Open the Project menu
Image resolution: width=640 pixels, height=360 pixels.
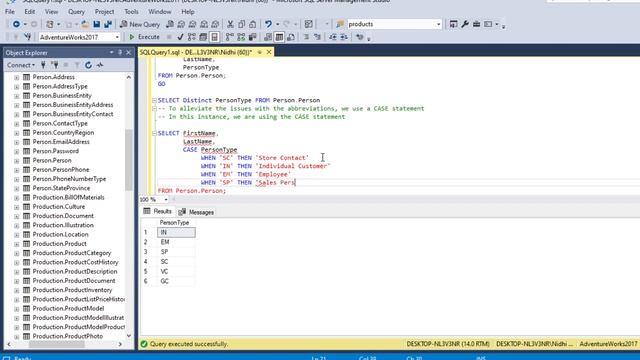(104, 11)
